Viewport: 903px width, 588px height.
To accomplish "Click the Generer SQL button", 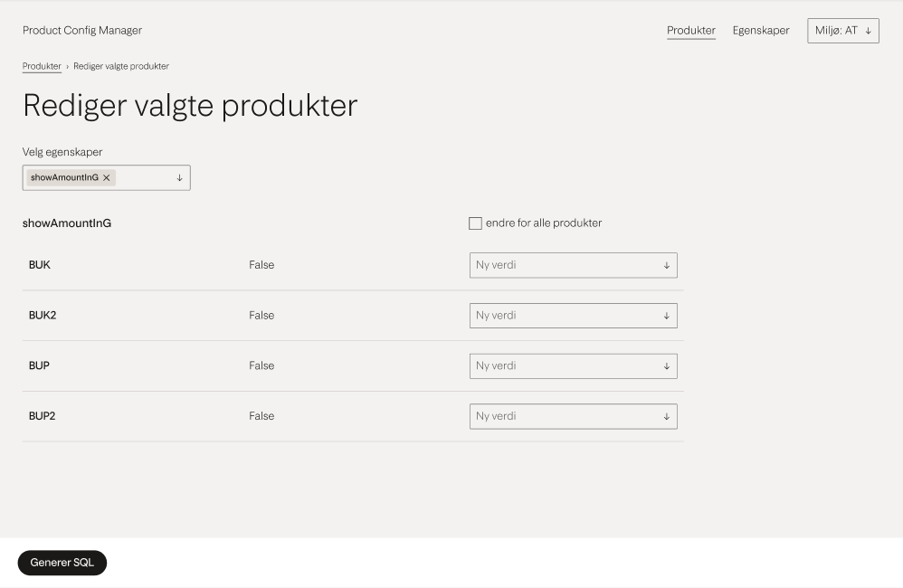I will (62, 563).
